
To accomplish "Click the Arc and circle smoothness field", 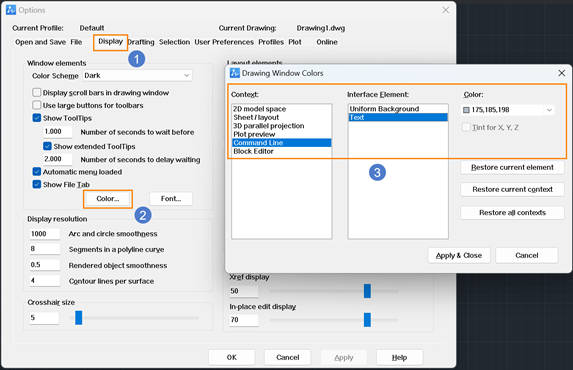I will click(45, 234).
